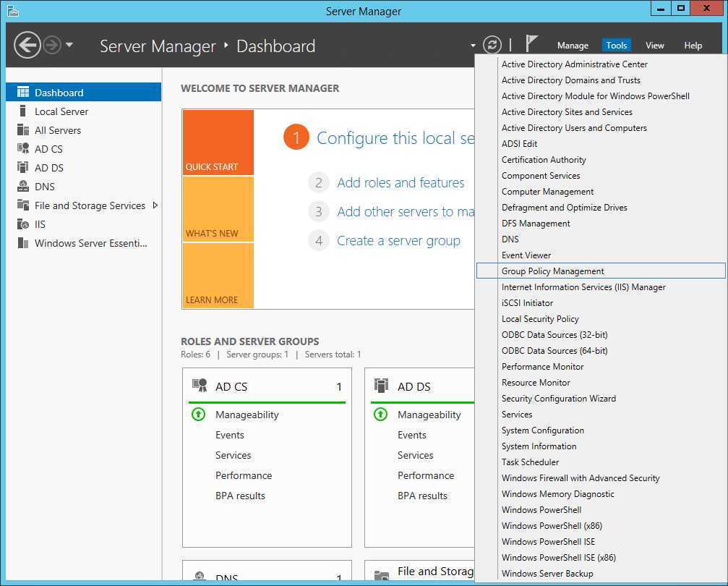Image resolution: width=728 pixels, height=586 pixels.
Task: Click the QUICK START tile
Action: [x=218, y=143]
